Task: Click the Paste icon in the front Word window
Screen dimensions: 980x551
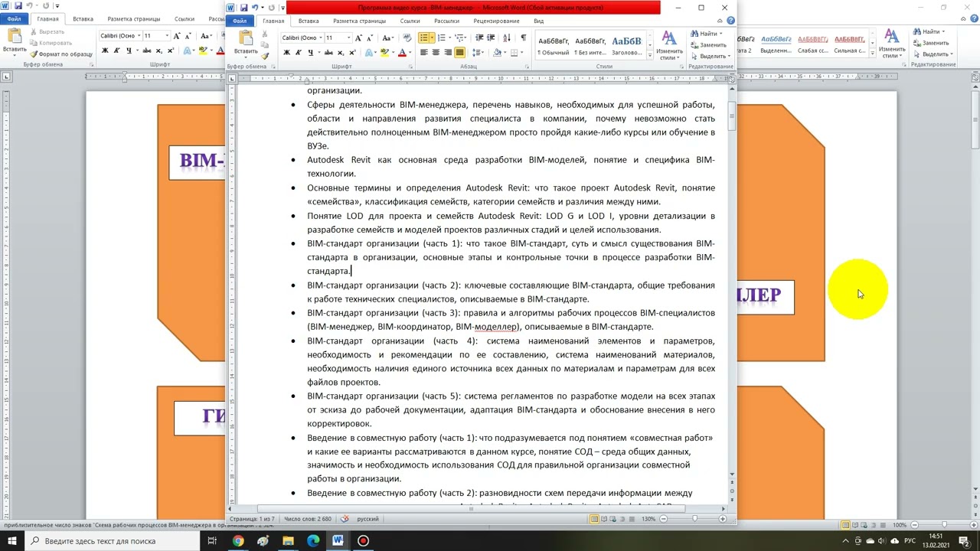Action: tap(246, 38)
